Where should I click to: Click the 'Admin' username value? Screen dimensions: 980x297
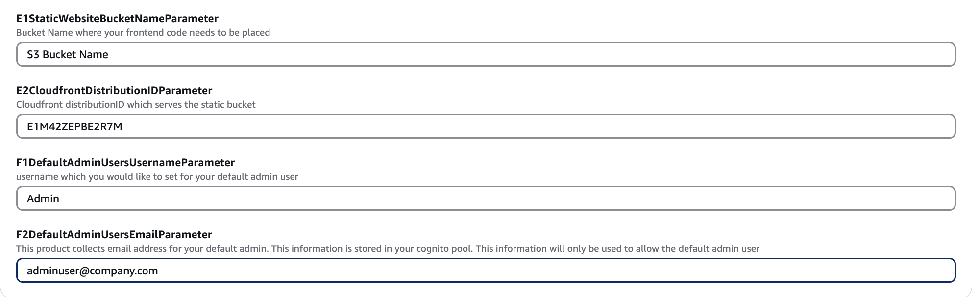[x=43, y=198]
